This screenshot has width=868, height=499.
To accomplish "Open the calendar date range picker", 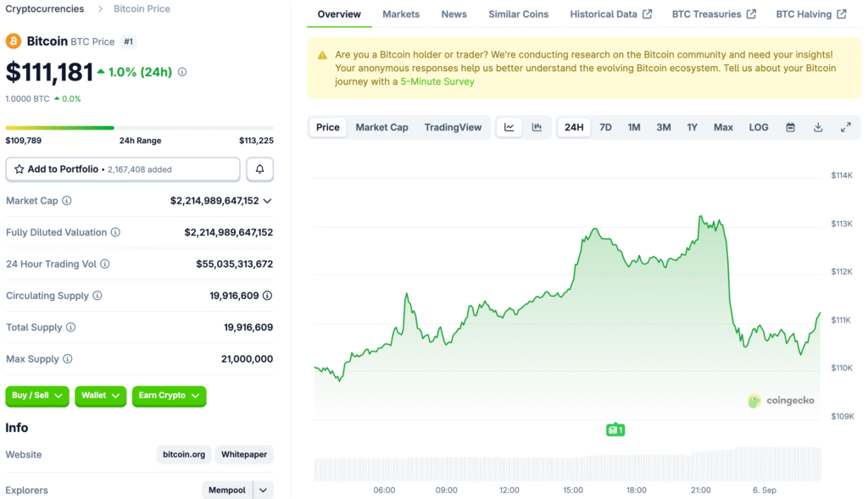I will click(791, 127).
